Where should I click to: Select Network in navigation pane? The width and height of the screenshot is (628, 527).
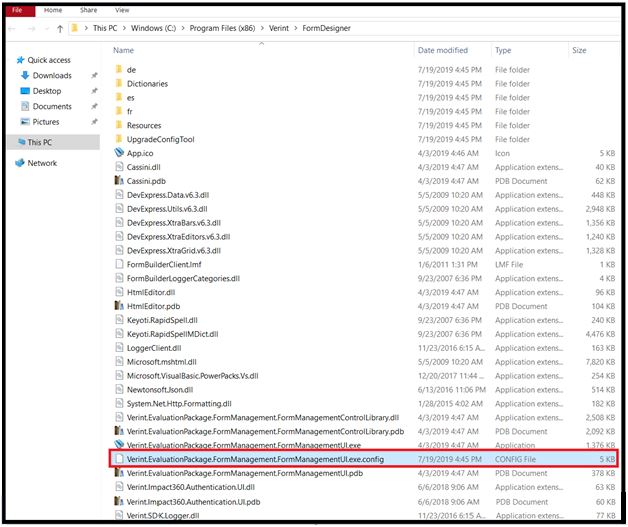[42, 163]
